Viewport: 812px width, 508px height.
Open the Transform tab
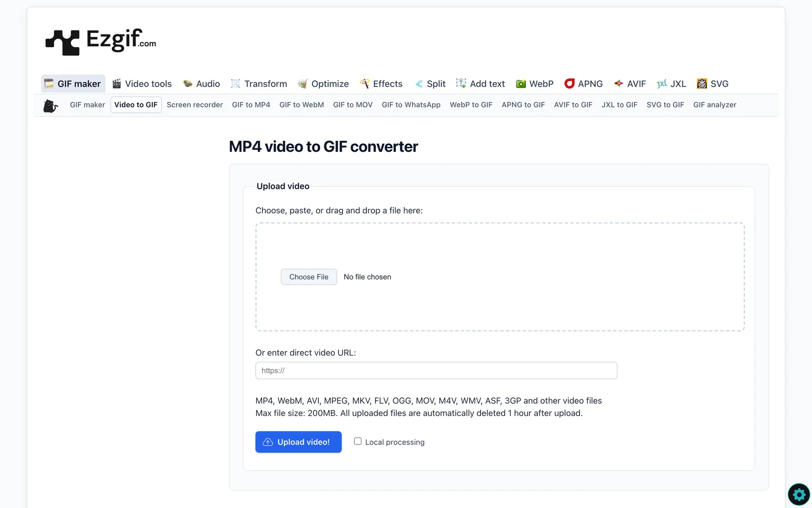coord(259,84)
